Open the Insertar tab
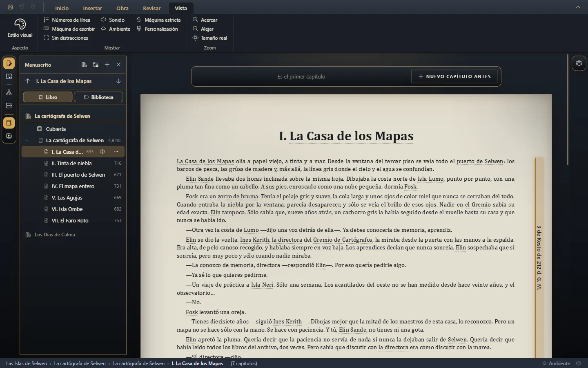This screenshot has width=588, height=368. 93,8
